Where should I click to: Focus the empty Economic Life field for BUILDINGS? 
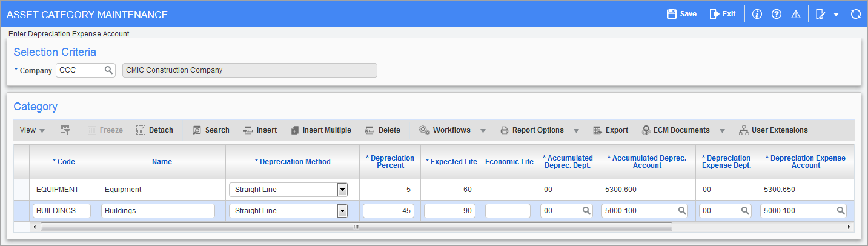point(508,211)
